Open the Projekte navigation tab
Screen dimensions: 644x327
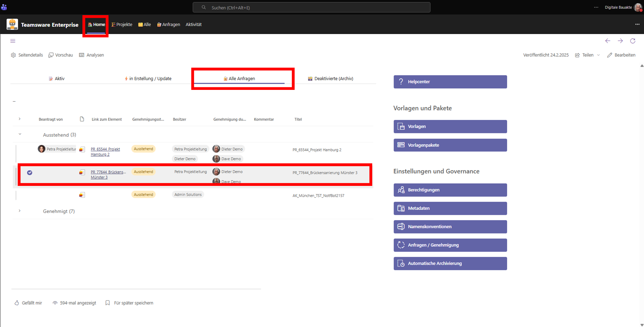pyautogui.click(x=122, y=24)
